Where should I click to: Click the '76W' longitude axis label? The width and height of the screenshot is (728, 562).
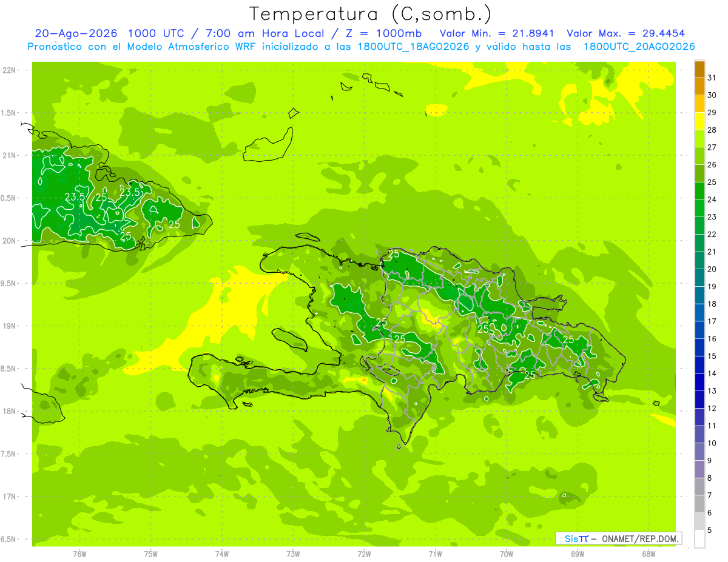79,554
